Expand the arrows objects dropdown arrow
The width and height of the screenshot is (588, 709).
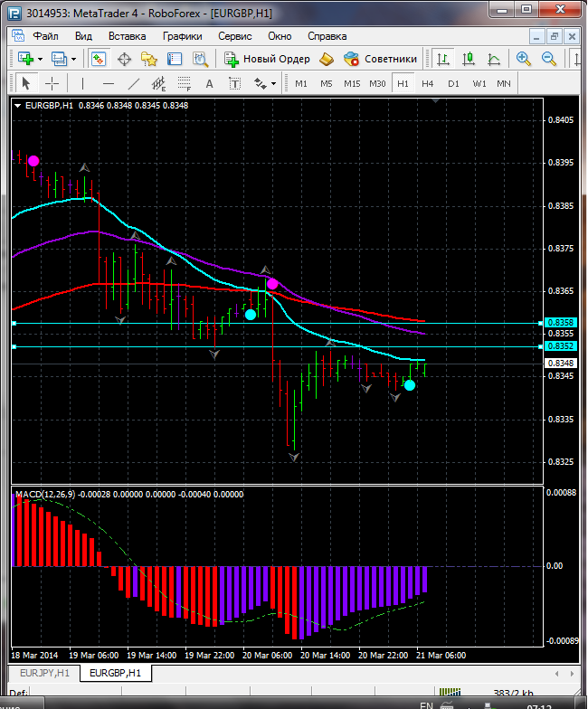point(273,83)
